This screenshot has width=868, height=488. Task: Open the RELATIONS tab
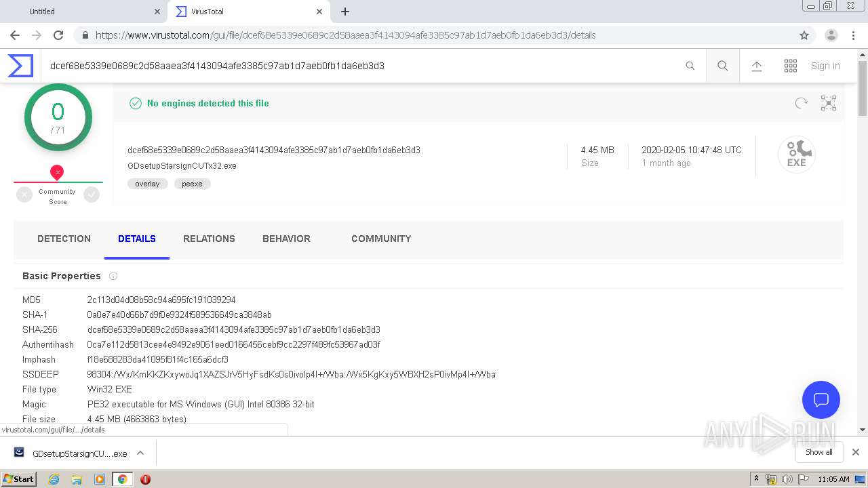[x=209, y=239]
